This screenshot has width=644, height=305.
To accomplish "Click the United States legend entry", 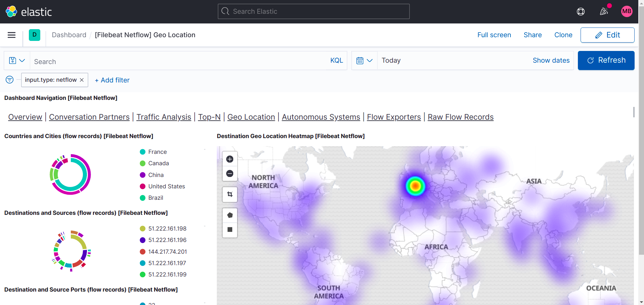I will [162, 186].
